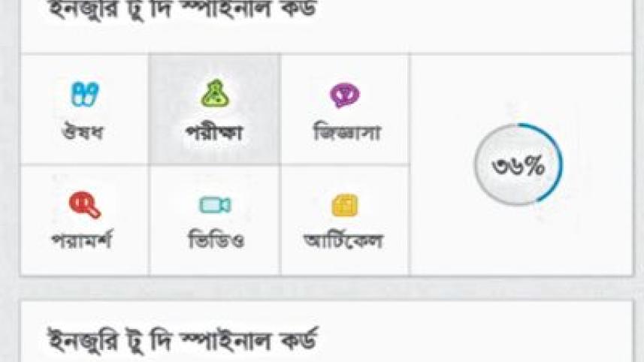The image size is (644, 362).
Task: Select the green flask পরীক্ষা icon
Action: pos(215,94)
